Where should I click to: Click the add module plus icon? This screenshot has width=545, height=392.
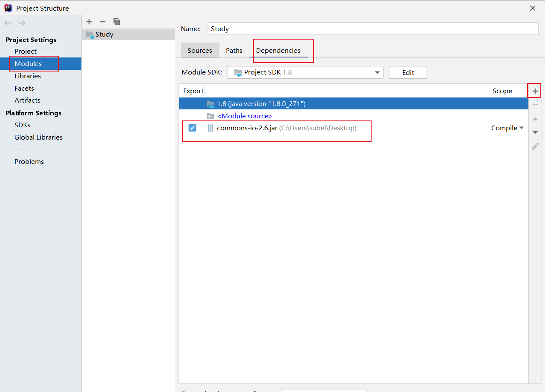(89, 22)
